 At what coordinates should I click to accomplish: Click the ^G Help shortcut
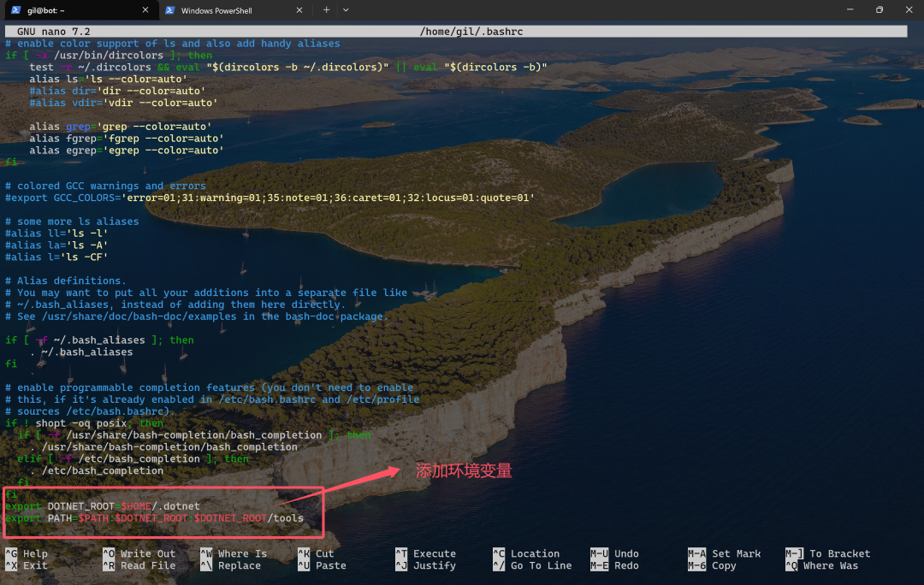(27, 553)
